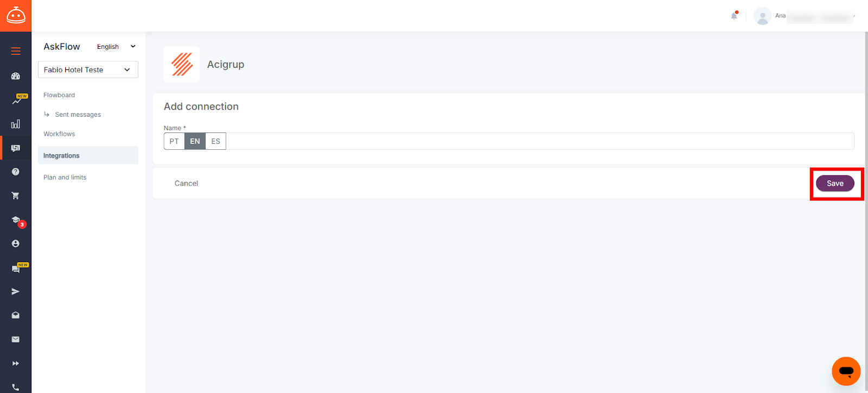868x393 pixels.
Task: Open the orange chat widget bubble
Action: point(846,371)
